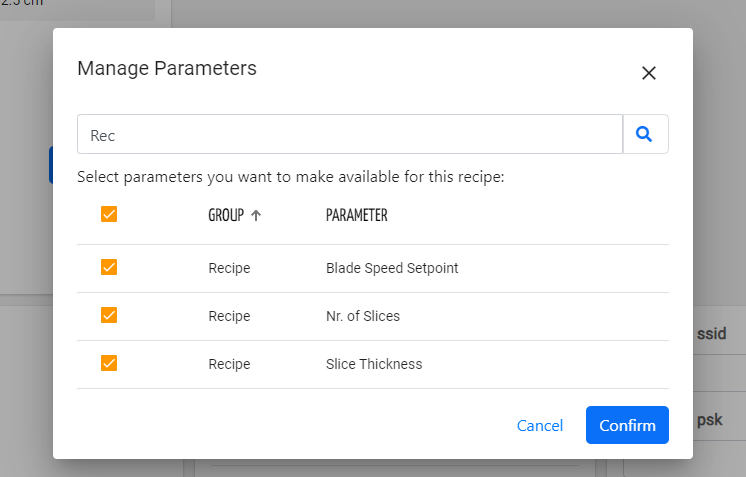Click the sort arrow beside GROUP

click(256, 215)
